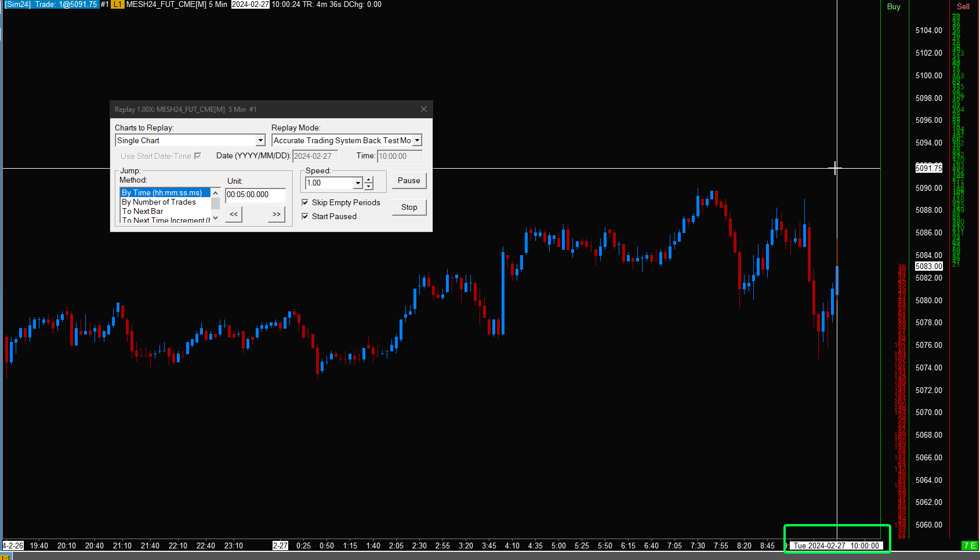Click the jump method list's up arrow
980x560 pixels.
[215, 193]
